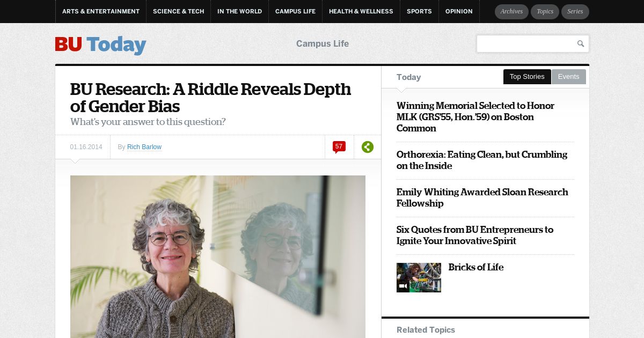Screen dimensions: 644x338
Task: Click the article's main portrait photo
Action: click(x=218, y=256)
